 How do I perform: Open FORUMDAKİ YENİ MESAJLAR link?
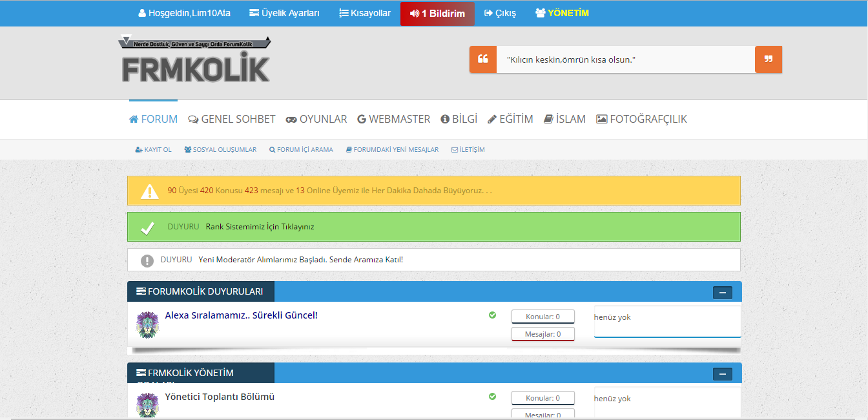[x=392, y=149]
